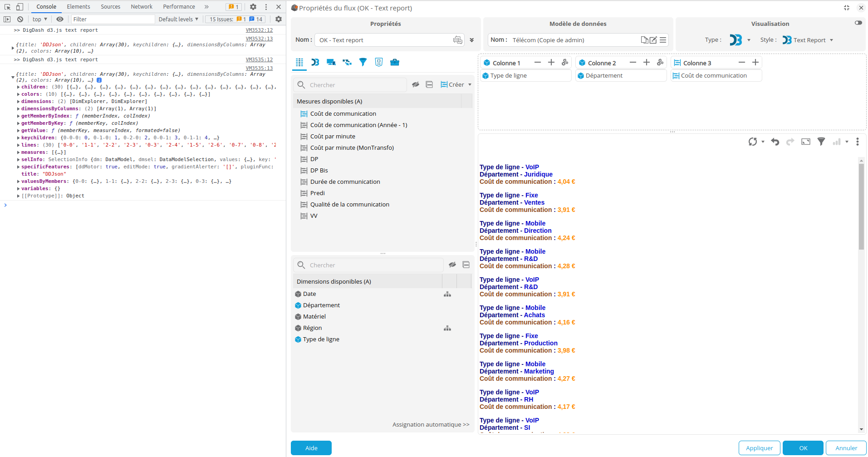Open the preview three-dots menu
The image size is (868, 457).
pos(858,142)
